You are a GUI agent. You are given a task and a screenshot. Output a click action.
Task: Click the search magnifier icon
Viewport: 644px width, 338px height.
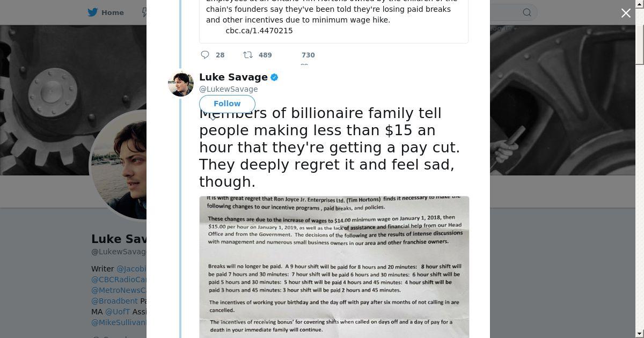tap(527, 12)
